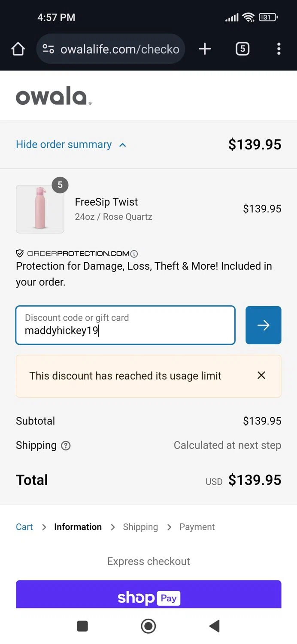Open the browser three-dot menu
Viewport: 297px width, 644px height.
tap(279, 49)
